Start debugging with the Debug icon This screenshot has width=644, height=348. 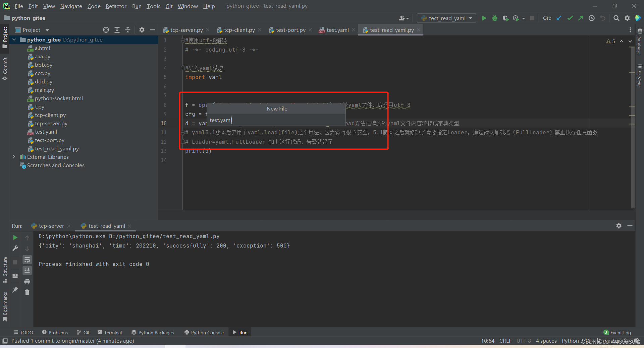(x=495, y=18)
